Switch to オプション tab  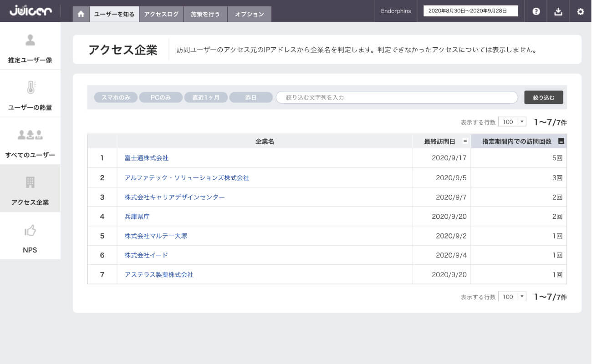pyautogui.click(x=250, y=14)
